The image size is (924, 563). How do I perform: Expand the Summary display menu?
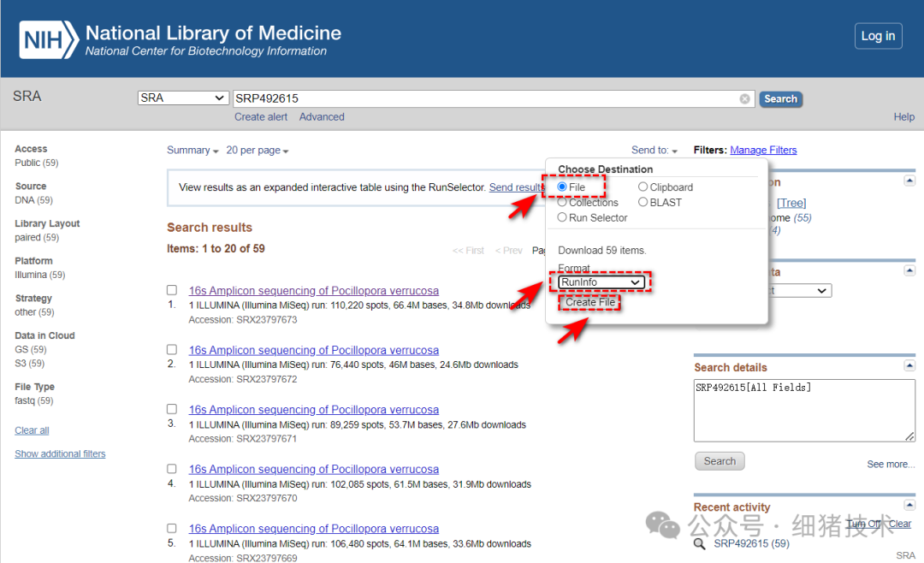[x=192, y=151]
